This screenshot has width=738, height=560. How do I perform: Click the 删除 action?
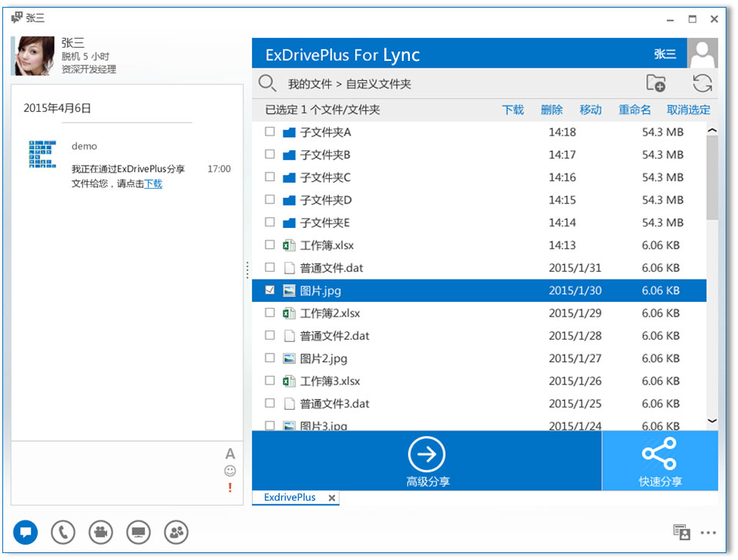pos(552,109)
